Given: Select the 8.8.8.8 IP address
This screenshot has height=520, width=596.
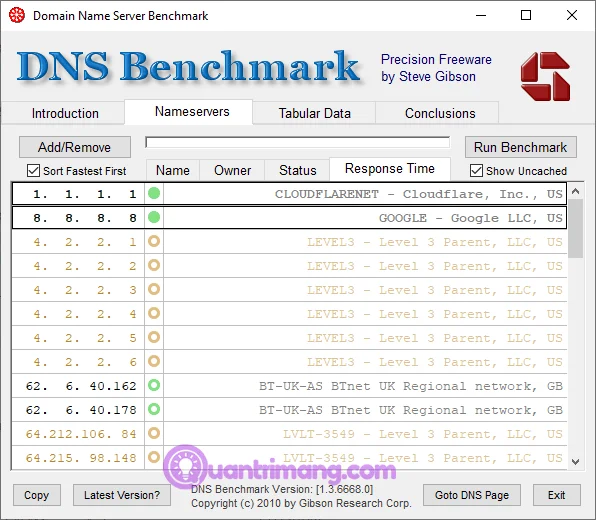Looking at the screenshot, I should click(84, 218).
